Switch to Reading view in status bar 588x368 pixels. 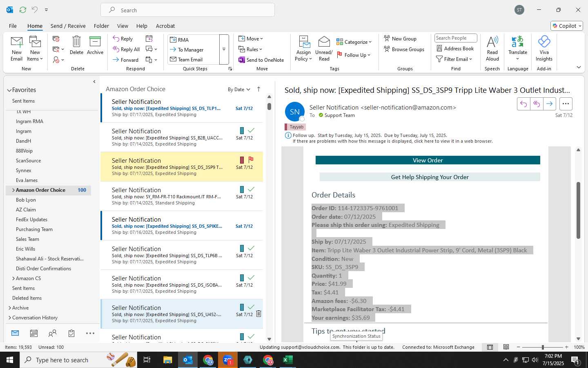[x=506, y=347]
